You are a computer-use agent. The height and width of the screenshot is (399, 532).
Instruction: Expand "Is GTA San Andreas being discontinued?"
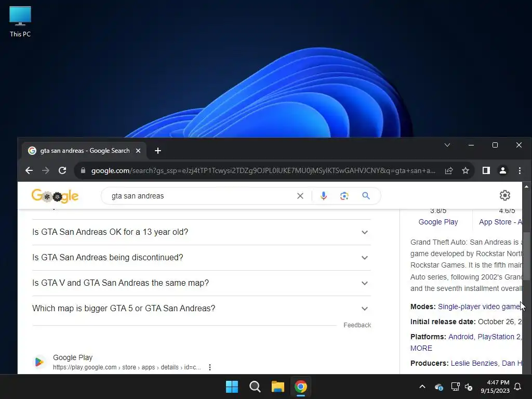coord(201,258)
